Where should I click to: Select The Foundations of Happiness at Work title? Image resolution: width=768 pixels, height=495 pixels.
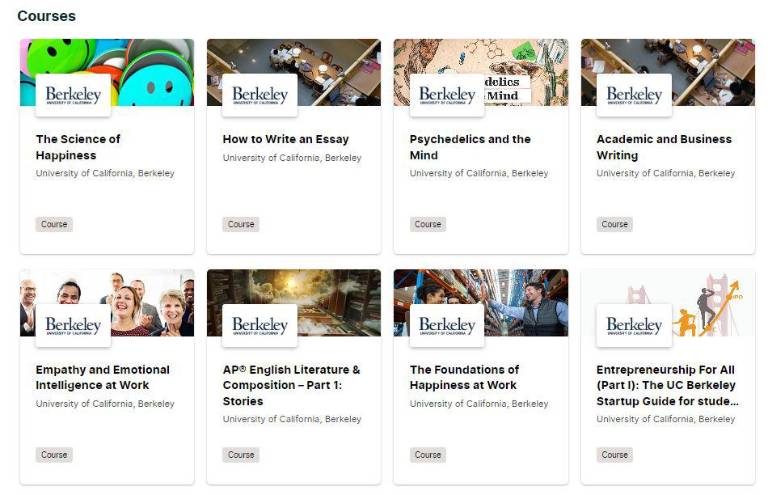tap(464, 377)
